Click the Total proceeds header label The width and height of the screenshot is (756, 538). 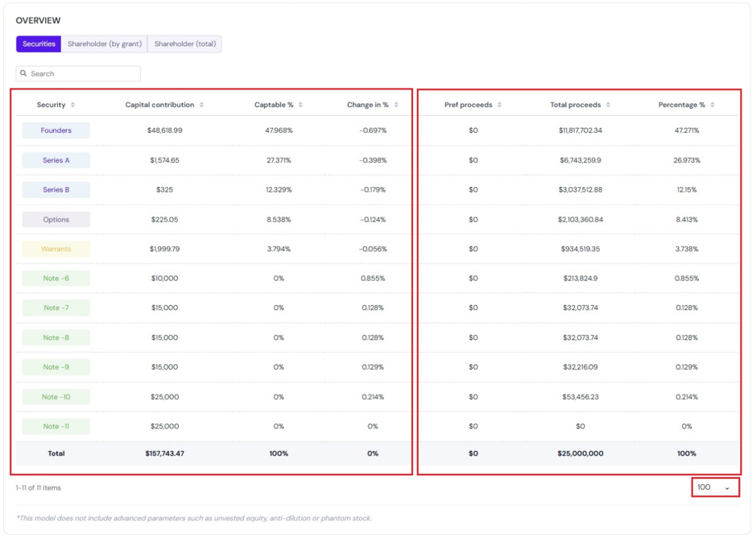pos(576,105)
